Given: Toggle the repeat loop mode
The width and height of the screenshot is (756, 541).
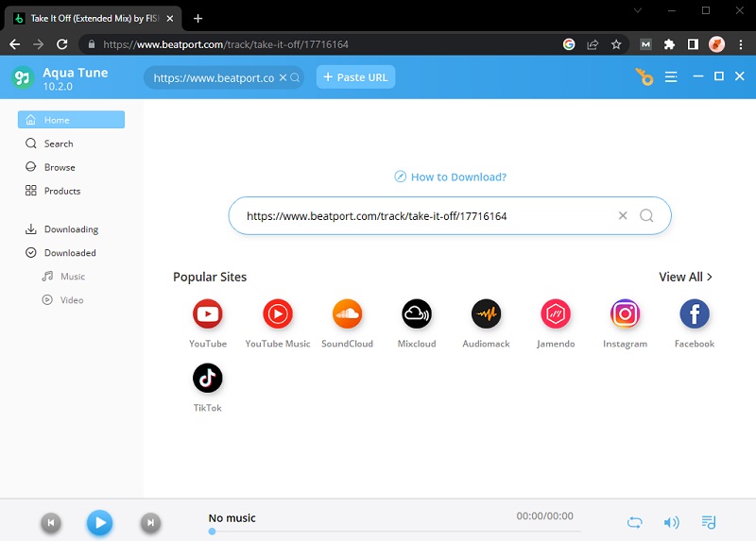Looking at the screenshot, I should (634, 522).
